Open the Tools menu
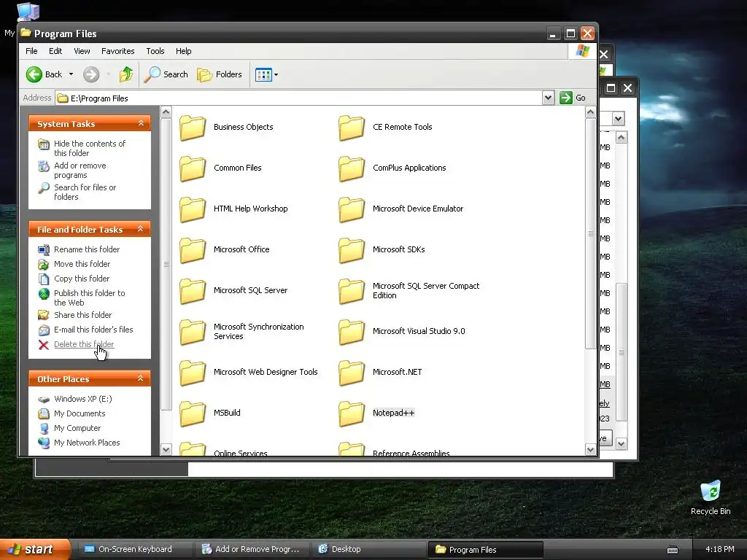 pos(155,51)
